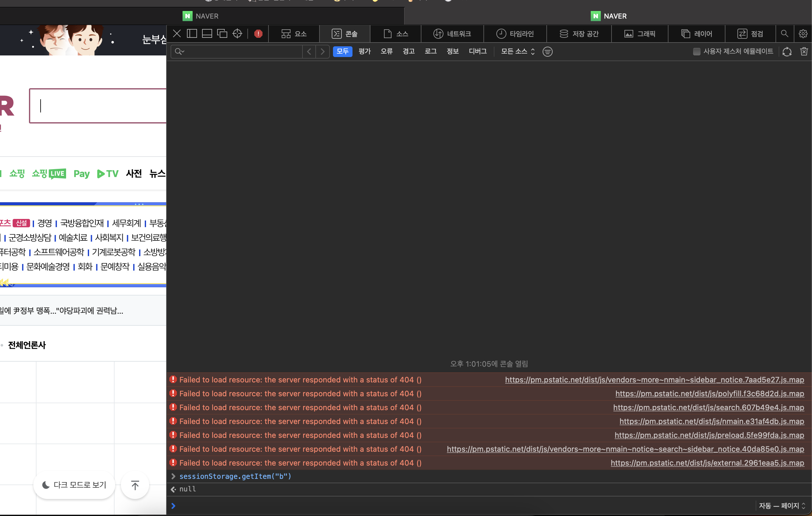
Task: Open the 모든 소스 dropdown
Action: pos(517,51)
